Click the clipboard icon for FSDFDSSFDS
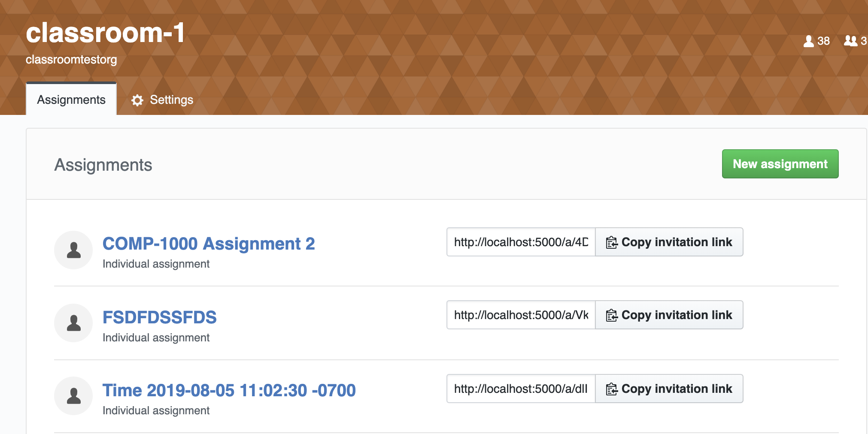This screenshot has height=434, width=868. pyautogui.click(x=611, y=315)
